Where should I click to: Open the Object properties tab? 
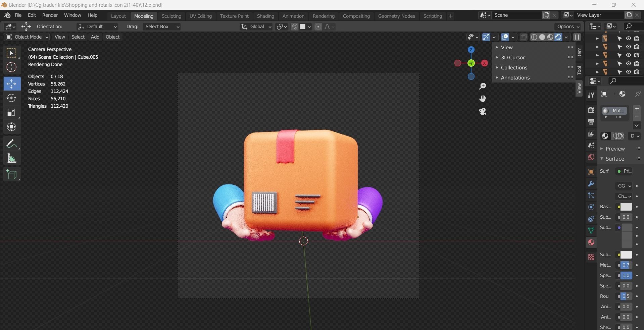tap(591, 172)
